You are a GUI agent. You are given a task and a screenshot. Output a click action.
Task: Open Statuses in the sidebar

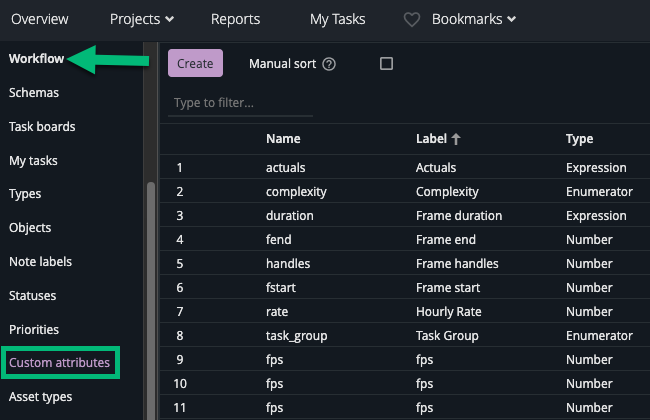(x=33, y=296)
